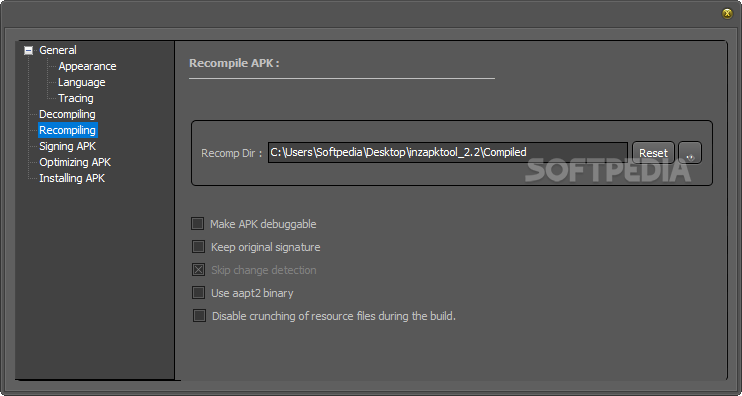
Task: Check Disable crunching of resource files
Action: tap(199, 316)
